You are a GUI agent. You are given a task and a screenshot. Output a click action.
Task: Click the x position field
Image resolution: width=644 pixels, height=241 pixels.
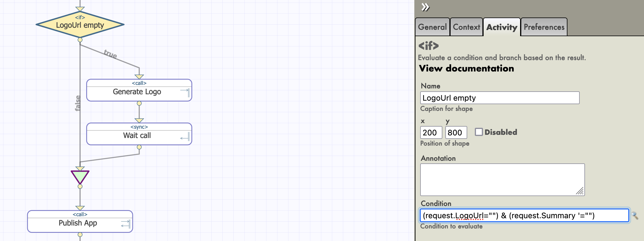pos(431,133)
